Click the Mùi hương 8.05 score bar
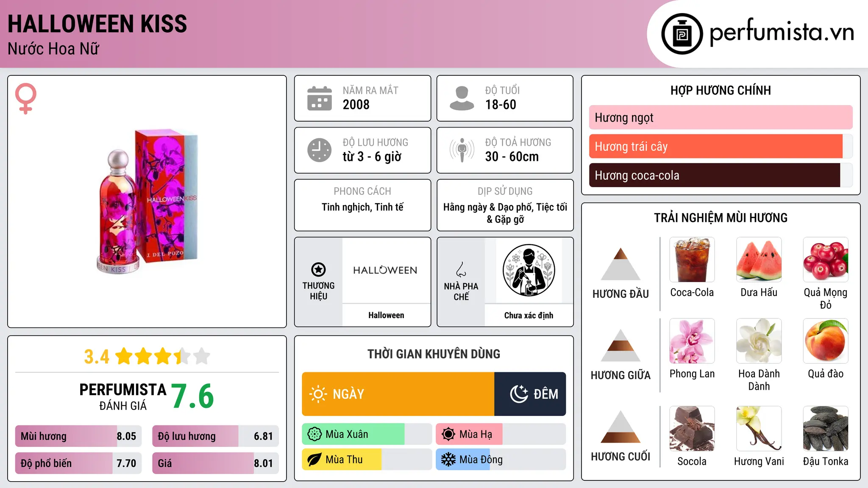The width and height of the screenshot is (868, 488). [78, 436]
